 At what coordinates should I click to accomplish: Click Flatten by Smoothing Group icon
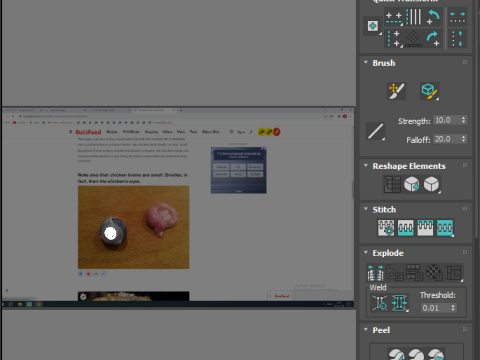(415, 273)
